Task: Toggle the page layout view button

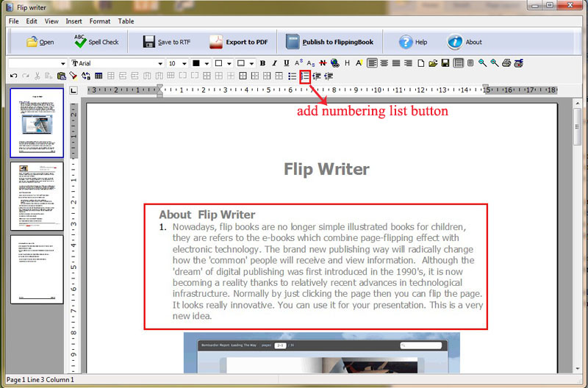Action: pos(458,63)
